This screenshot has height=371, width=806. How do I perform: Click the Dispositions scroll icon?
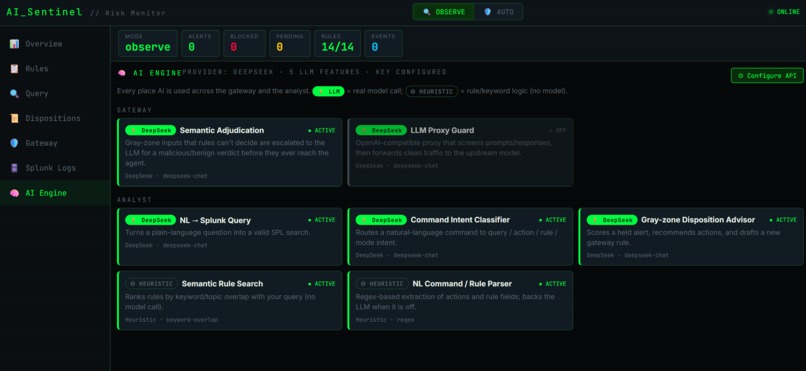(x=14, y=118)
